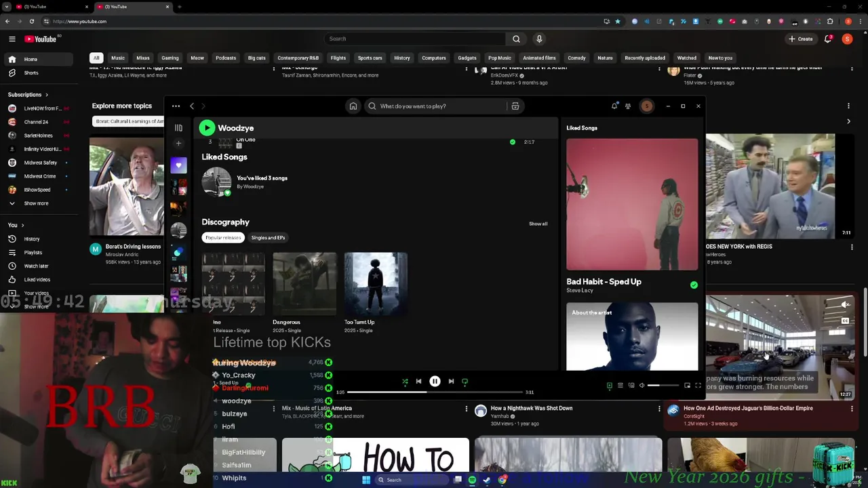Viewport: 868px width, 488px height.
Task: Open Explore more topics three-dot menu
Action: pyautogui.click(x=848, y=106)
